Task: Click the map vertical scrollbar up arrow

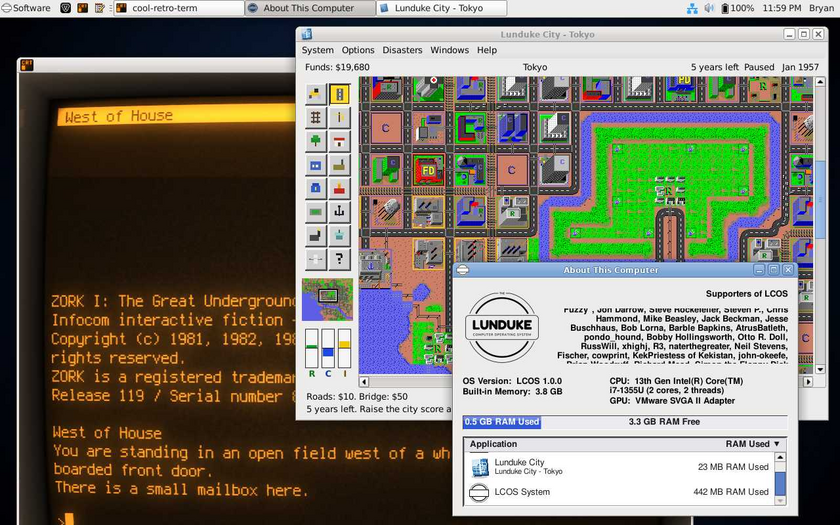Action: 820,82
